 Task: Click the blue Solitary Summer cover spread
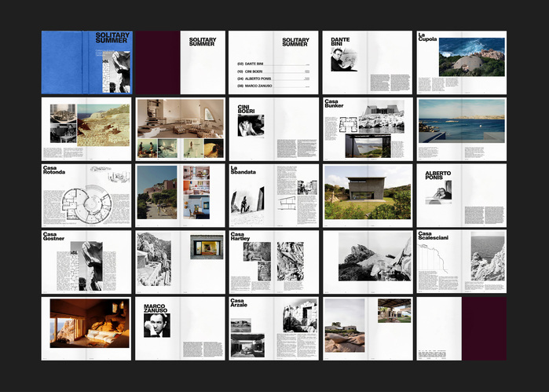(86, 62)
